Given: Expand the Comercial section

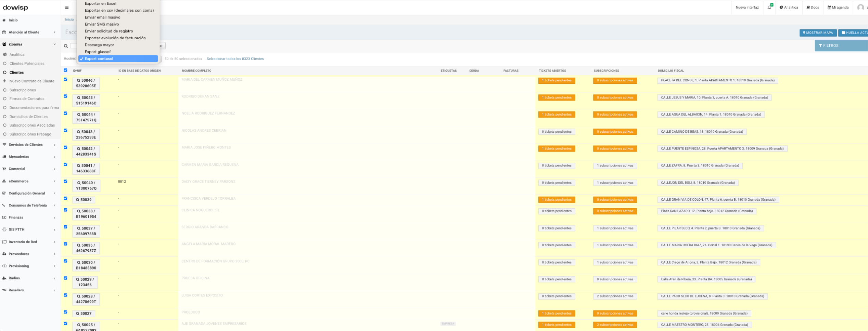Looking at the screenshot, I should [x=29, y=169].
